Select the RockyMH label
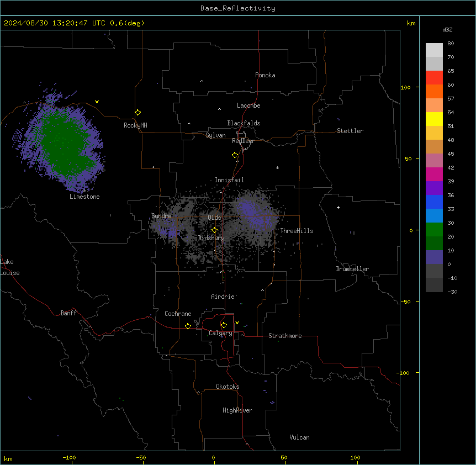 (135, 125)
